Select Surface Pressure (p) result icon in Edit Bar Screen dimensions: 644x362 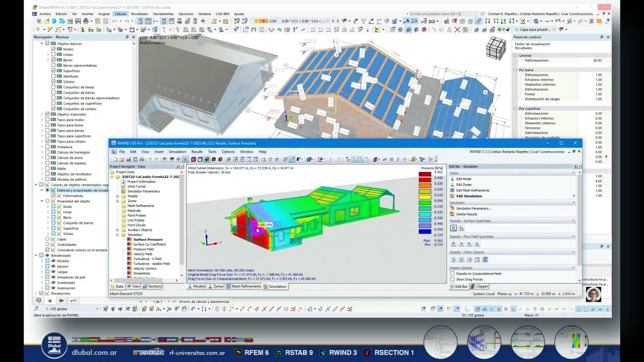453,228
